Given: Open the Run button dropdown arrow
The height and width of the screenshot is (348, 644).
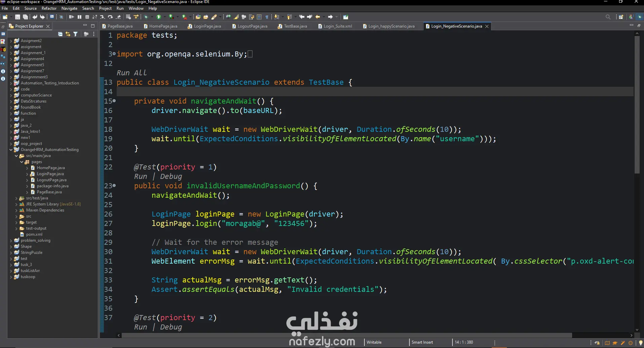Looking at the screenshot, I should 164,17.
